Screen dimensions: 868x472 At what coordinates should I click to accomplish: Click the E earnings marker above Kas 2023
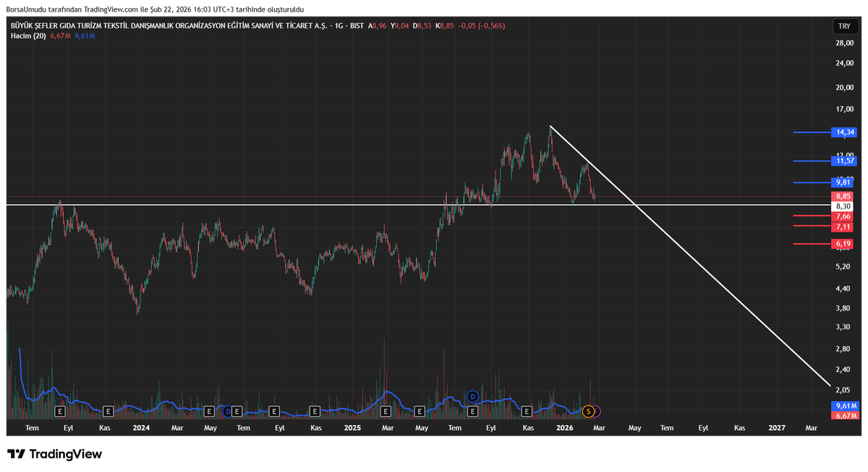(108, 411)
